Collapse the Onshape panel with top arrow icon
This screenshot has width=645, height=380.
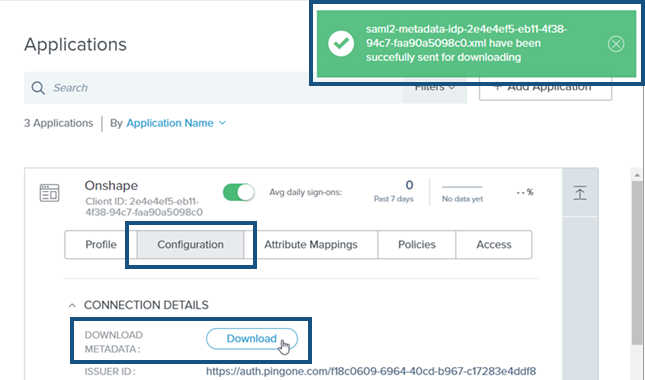point(580,192)
